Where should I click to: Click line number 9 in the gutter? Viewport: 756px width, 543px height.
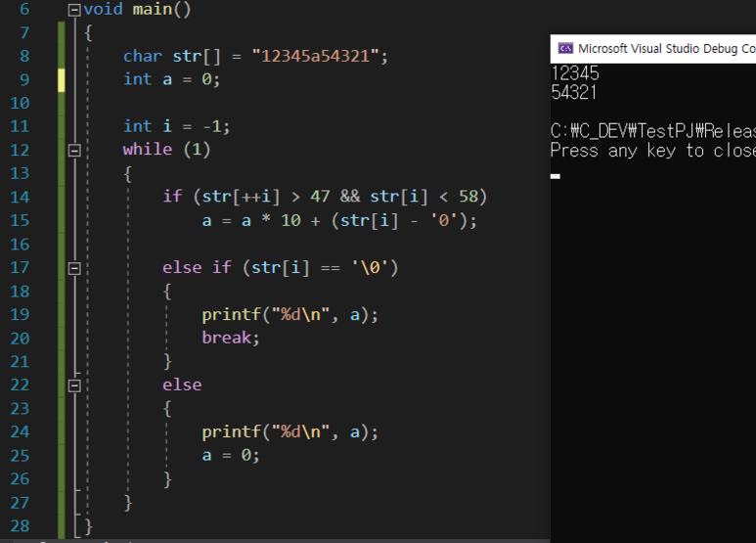[x=24, y=79]
